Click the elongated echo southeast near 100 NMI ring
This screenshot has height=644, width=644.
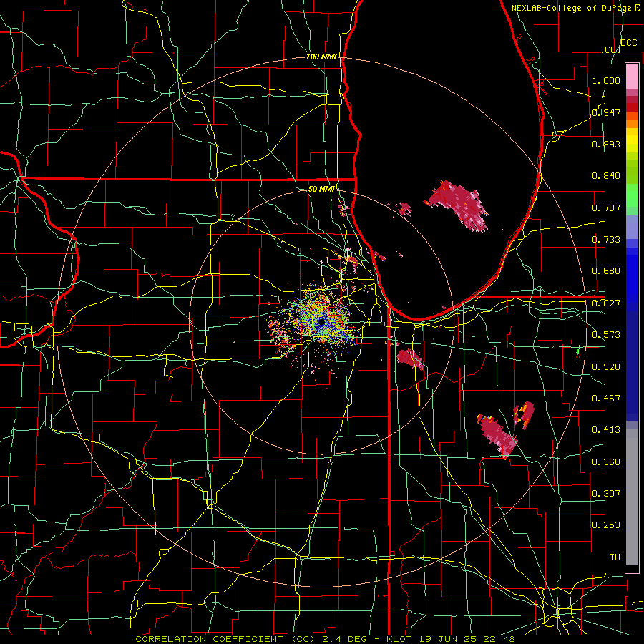coord(498,436)
